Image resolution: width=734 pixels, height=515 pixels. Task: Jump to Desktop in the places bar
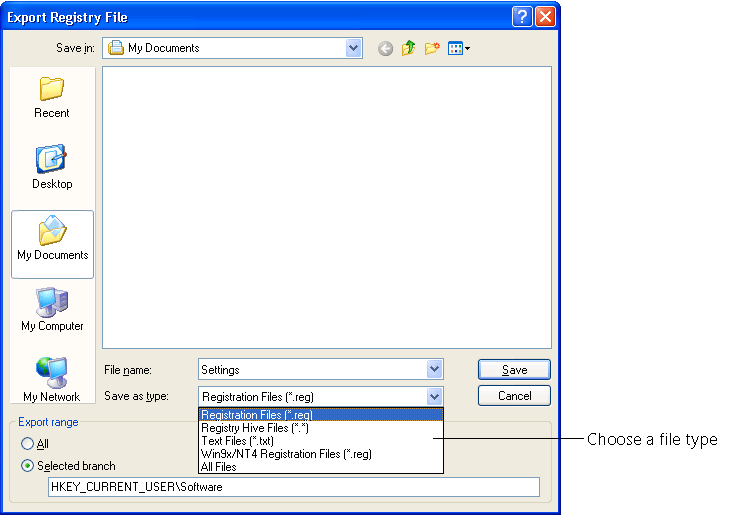[52, 167]
